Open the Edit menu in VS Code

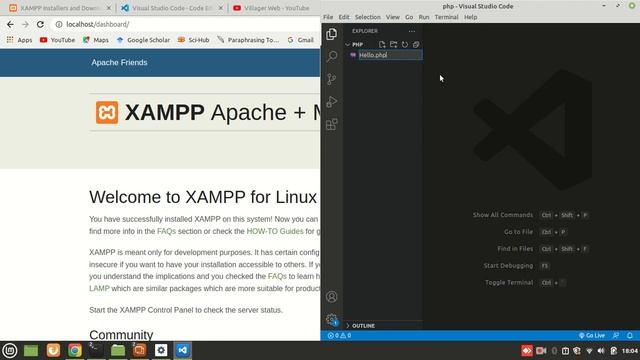tap(344, 17)
